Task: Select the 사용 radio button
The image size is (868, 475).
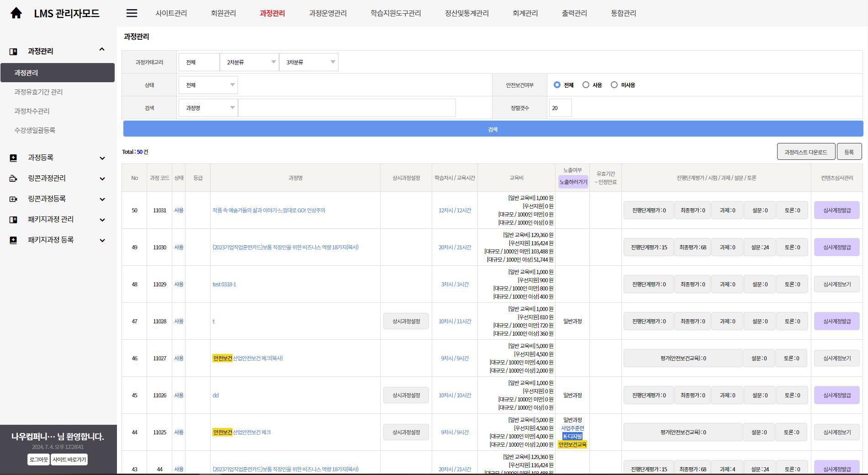Action: click(586, 85)
